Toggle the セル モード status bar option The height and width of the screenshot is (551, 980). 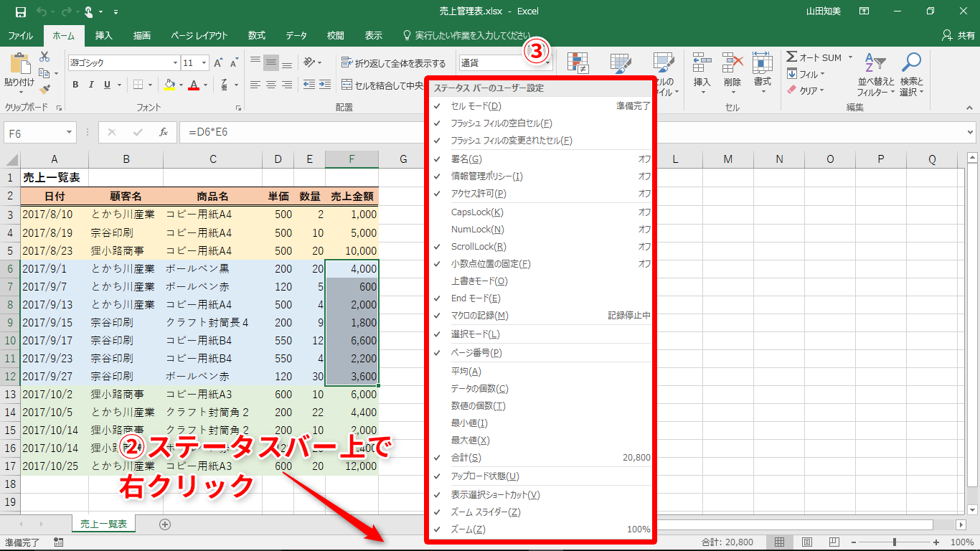(542, 106)
